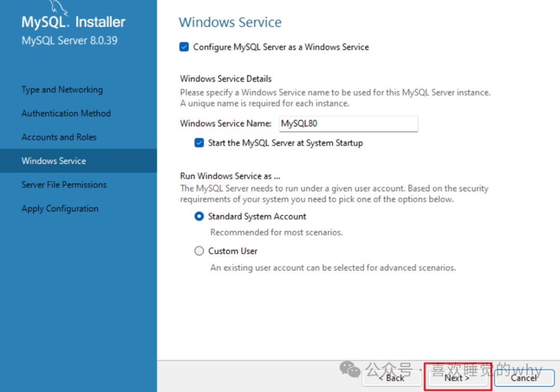Screen dimensions: 560x392
Task: Click the Windows Service Name field
Action: (348, 123)
